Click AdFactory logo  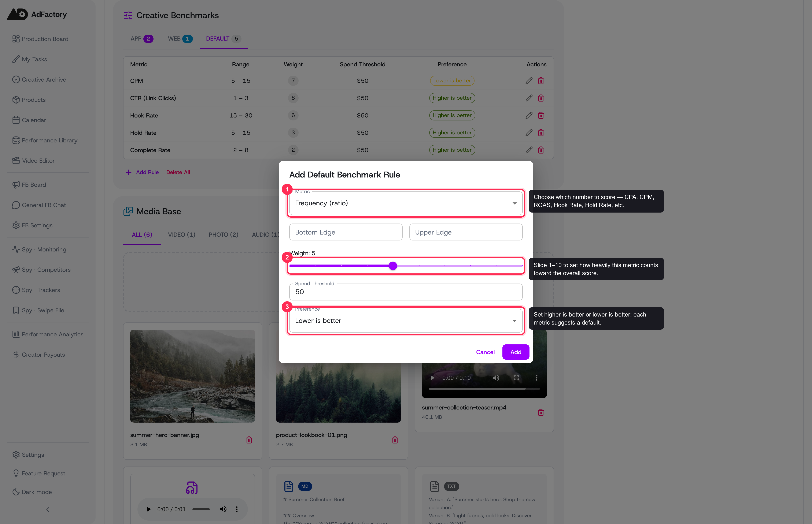(37, 14)
